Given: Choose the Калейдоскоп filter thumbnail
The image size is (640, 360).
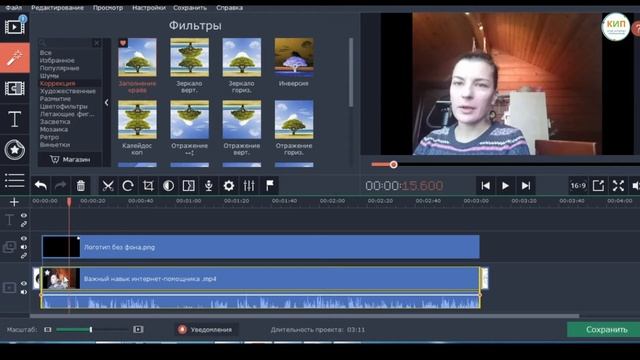Looking at the screenshot, I should pyautogui.click(x=137, y=120).
